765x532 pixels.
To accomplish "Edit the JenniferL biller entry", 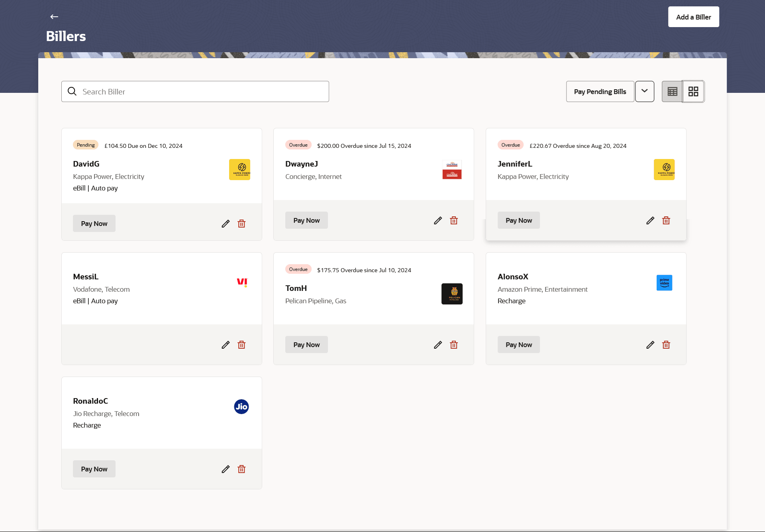I will [x=650, y=220].
